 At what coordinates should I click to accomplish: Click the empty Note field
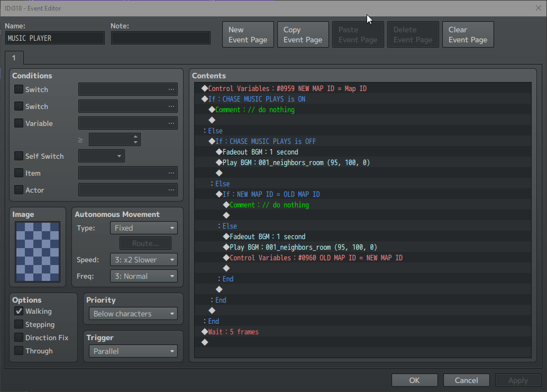tap(160, 38)
